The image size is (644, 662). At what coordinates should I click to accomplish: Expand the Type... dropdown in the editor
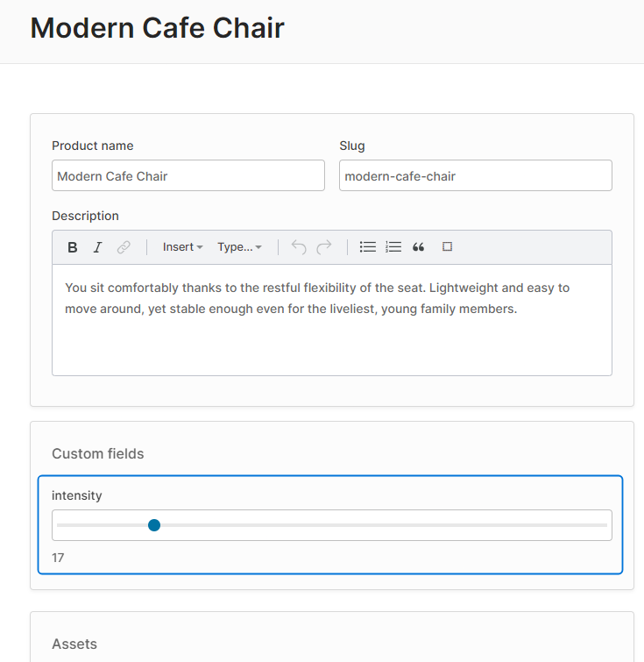[x=239, y=247]
